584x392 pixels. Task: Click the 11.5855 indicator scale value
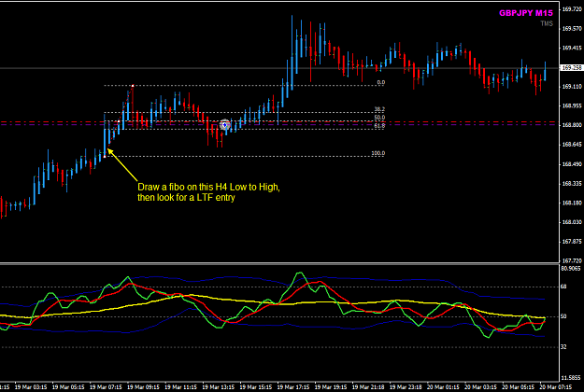[x=571, y=377]
